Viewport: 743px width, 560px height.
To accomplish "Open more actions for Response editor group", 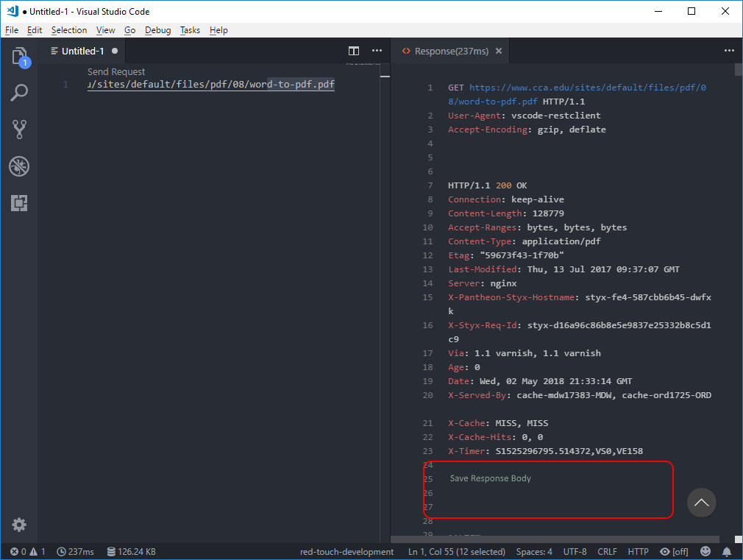I will (x=729, y=51).
